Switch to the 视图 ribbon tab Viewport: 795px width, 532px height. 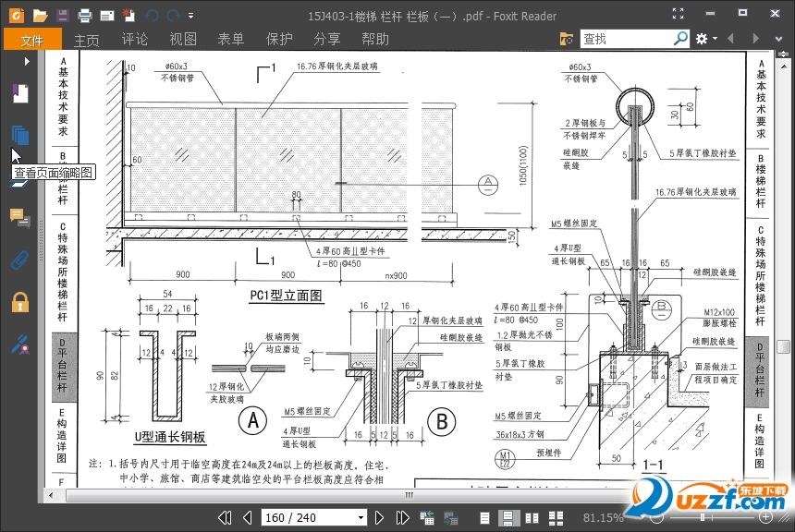(182, 39)
